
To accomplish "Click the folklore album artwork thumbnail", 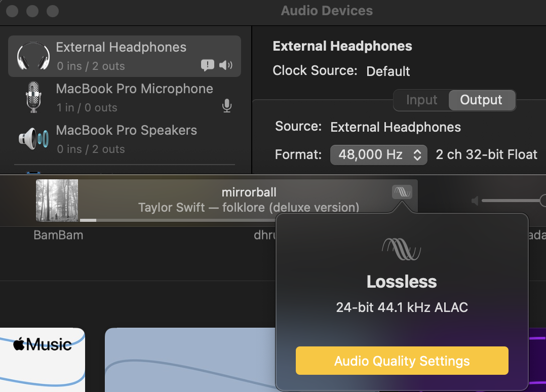I will [x=57, y=200].
